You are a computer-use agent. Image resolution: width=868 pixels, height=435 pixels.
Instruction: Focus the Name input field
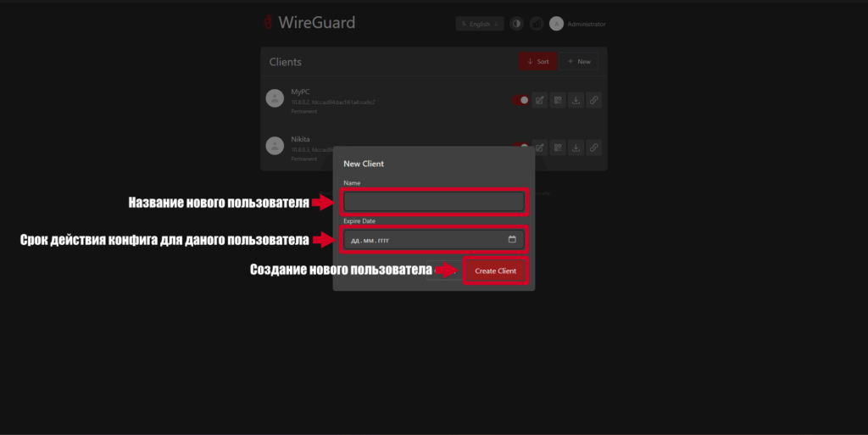433,202
